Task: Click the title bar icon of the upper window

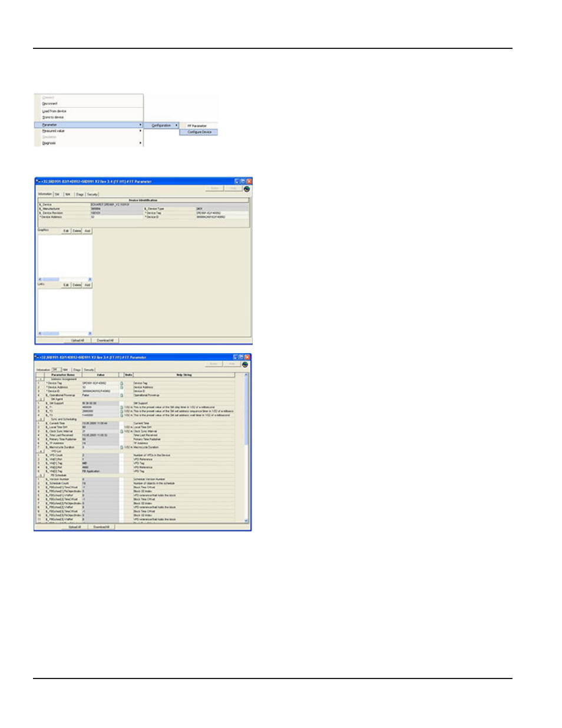Action: pyautogui.click(x=37, y=182)
